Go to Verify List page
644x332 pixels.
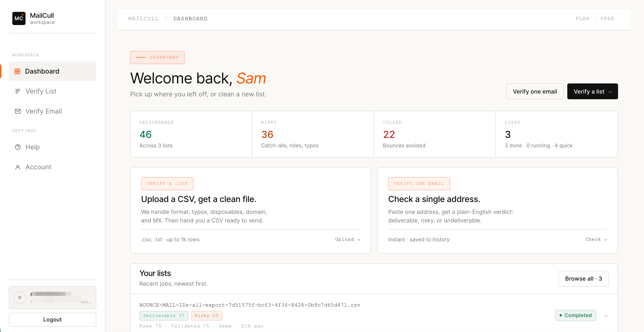point(53,91)
